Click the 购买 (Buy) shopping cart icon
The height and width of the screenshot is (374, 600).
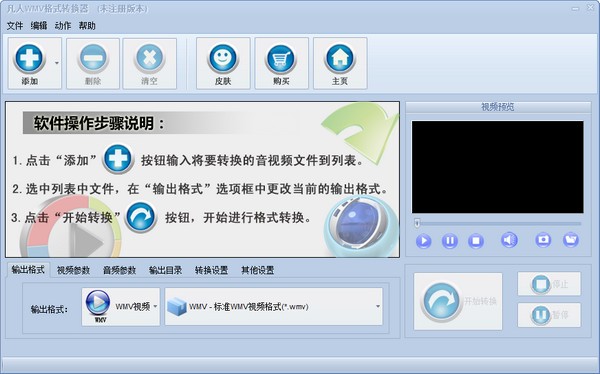281,59
